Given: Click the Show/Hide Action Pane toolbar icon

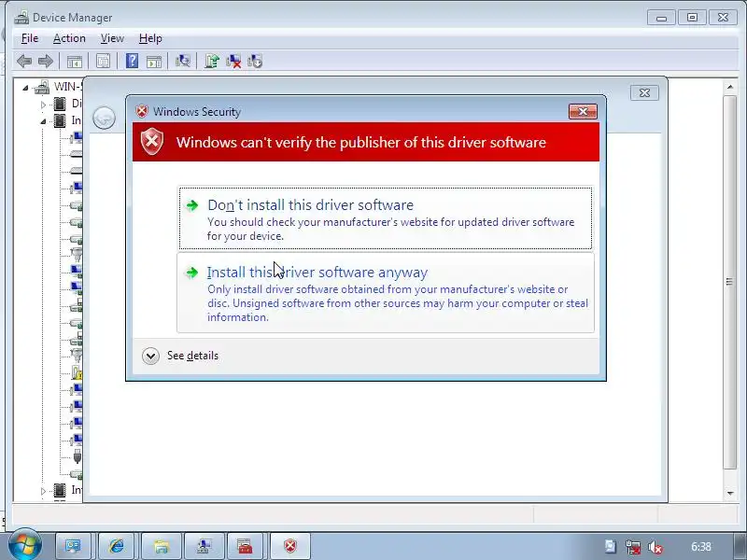Looking at the screenshot, I should pyautogui.click(x=154, y=62).
